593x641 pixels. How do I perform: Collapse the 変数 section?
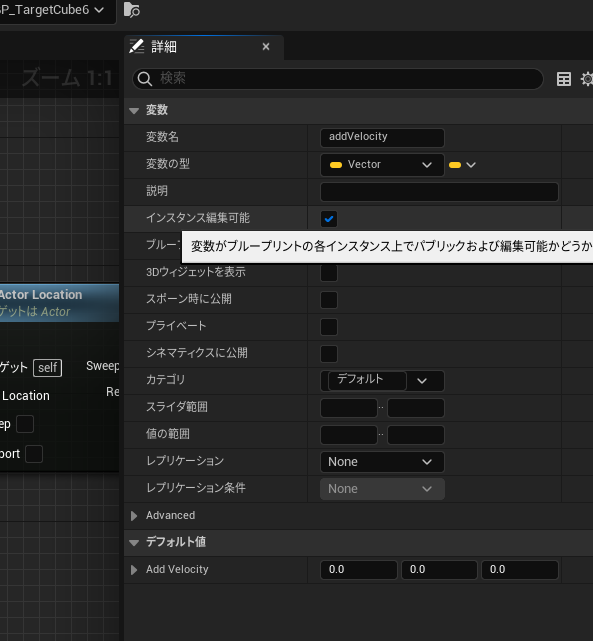(x=134, y=110)
